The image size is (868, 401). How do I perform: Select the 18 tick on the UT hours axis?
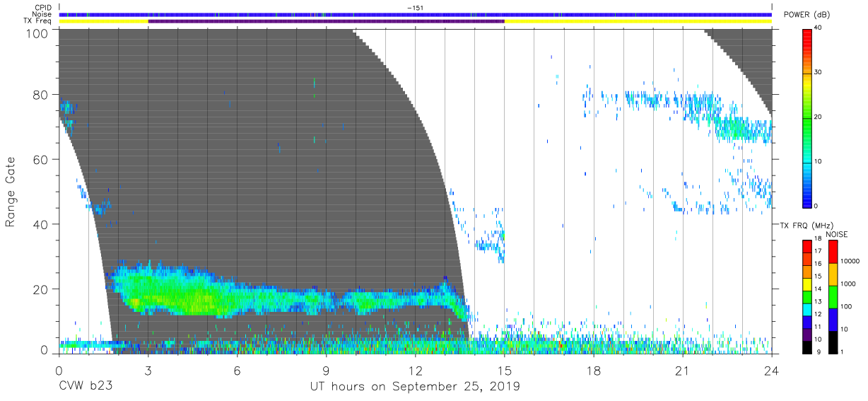(x=593, y=370)
